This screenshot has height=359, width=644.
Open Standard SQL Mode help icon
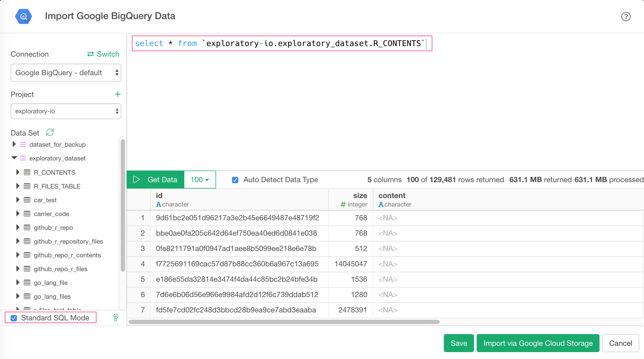(x=115, y=318)
